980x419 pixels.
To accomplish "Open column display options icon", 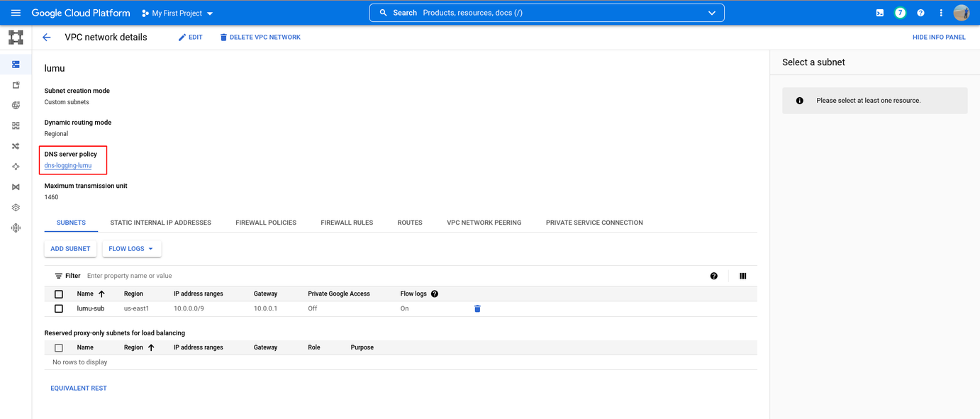I will 742,276.
